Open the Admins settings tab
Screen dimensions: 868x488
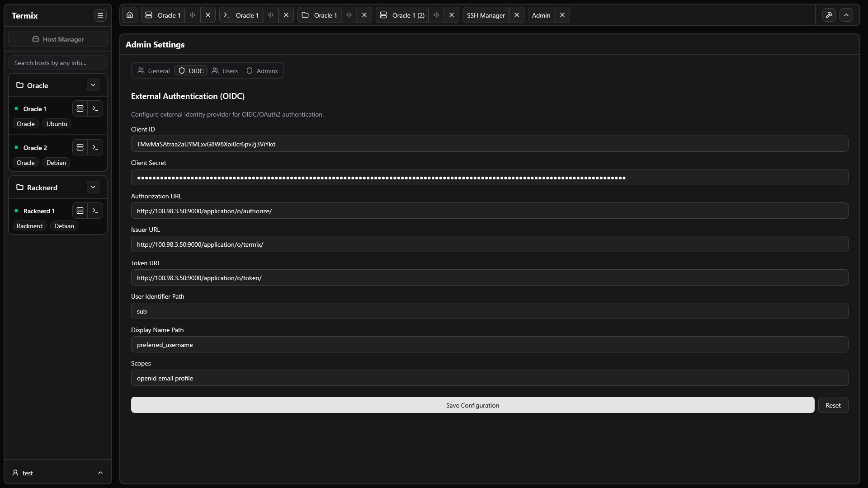[262, 71]
